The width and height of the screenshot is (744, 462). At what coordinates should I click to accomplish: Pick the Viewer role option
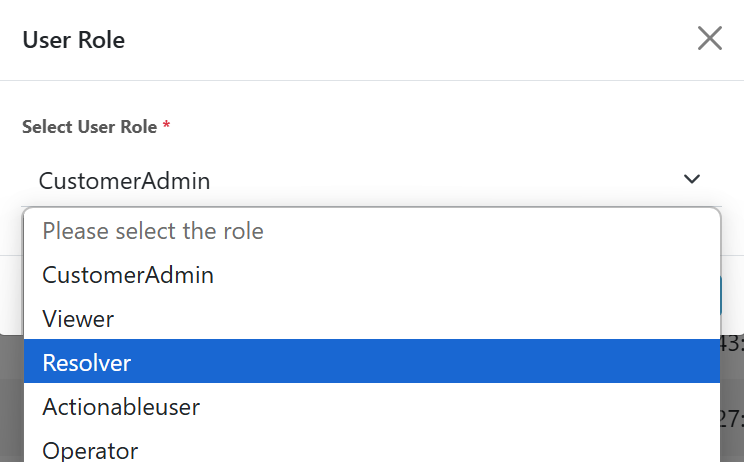point(78,319)
